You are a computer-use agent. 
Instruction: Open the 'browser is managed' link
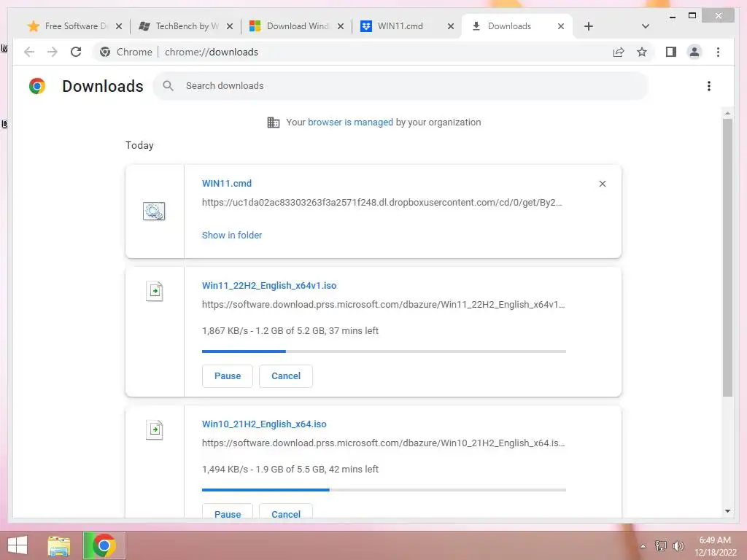[350, 122]
